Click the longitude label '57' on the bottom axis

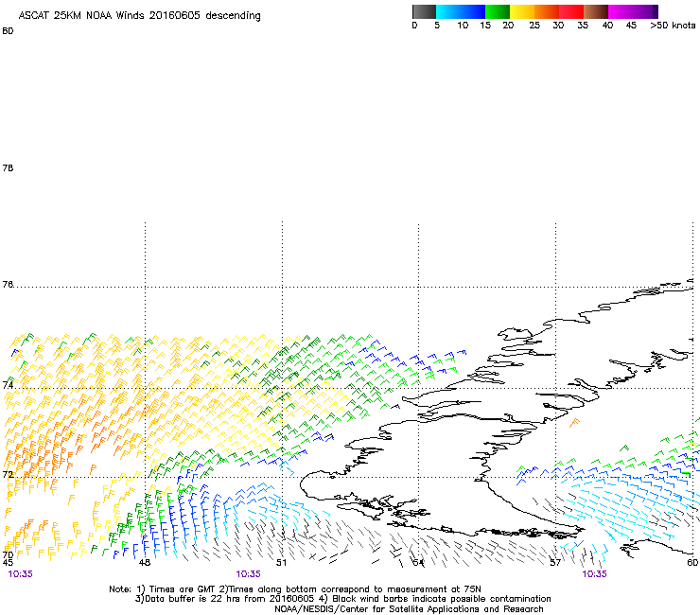555,563
